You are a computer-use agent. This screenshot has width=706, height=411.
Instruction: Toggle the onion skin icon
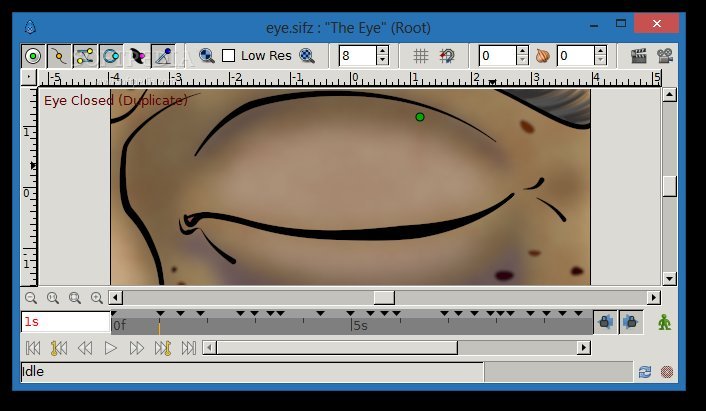pyautogui.click(x=543, y=56)
